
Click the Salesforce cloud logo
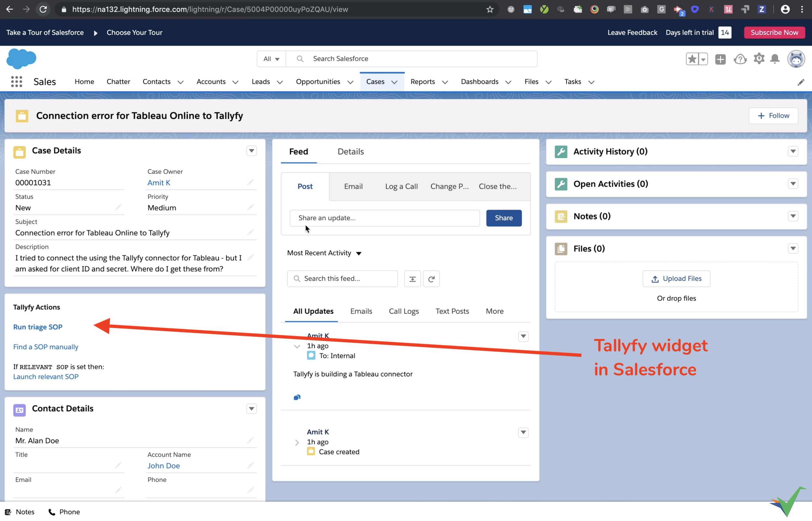(x=21, y=59)
